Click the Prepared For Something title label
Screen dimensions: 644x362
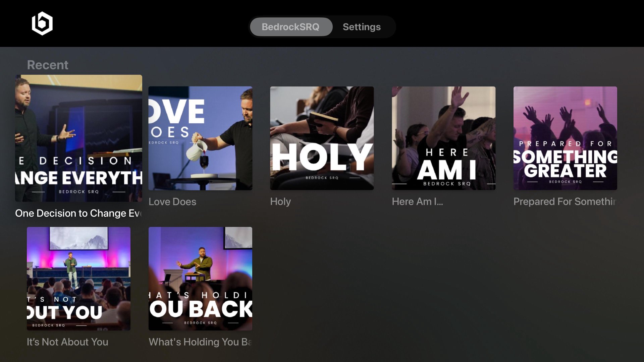[x=565, y=201]
